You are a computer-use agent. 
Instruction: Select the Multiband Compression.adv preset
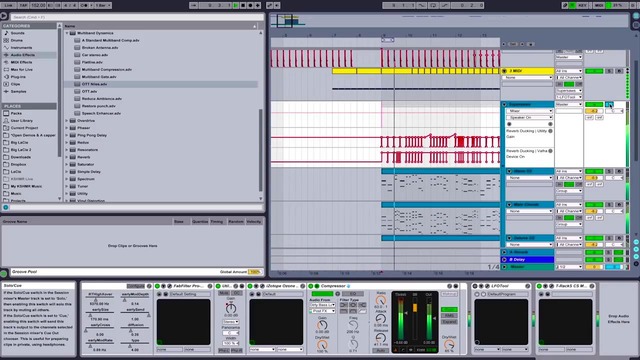[107, 69]
